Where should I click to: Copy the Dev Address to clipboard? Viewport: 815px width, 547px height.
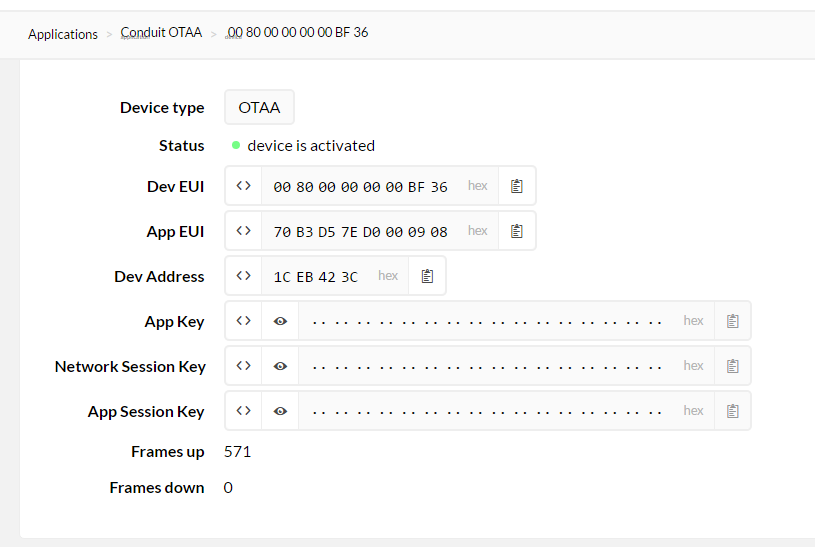tap(427, 276)
